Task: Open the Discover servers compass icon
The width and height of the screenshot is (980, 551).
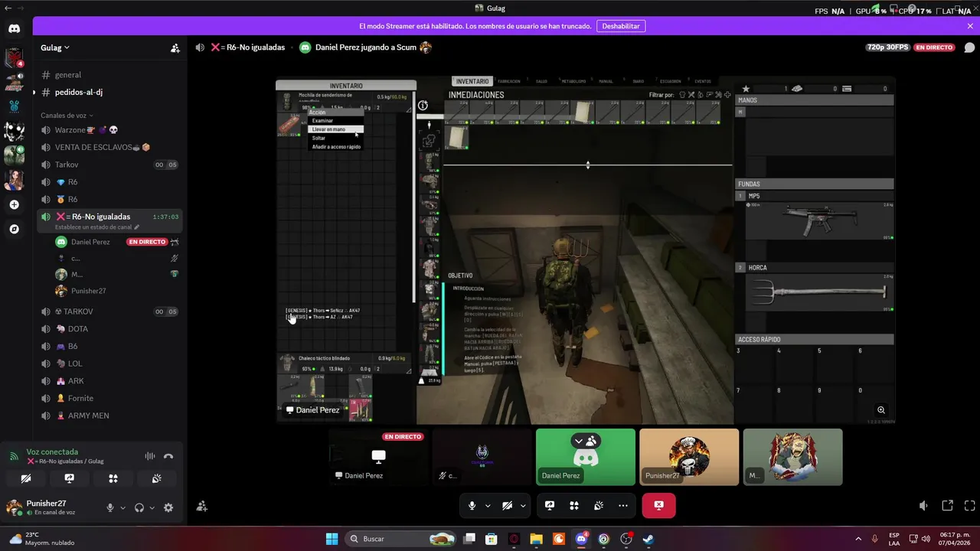Action: pos(15,229)
